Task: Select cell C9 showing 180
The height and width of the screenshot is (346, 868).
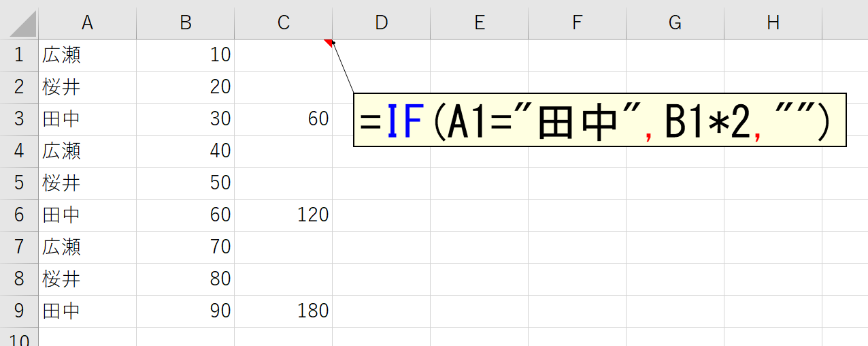Action: coord(283,311)
